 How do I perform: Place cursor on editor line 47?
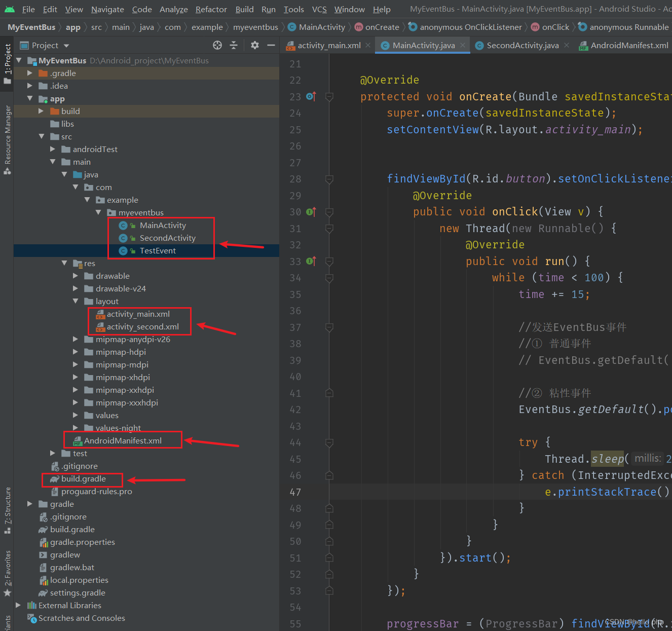point(501,492)
